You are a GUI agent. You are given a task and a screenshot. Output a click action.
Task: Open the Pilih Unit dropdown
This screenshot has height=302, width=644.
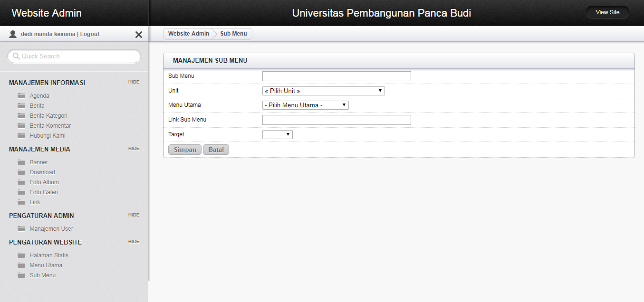pyautogui.click(x=323, y=91)
